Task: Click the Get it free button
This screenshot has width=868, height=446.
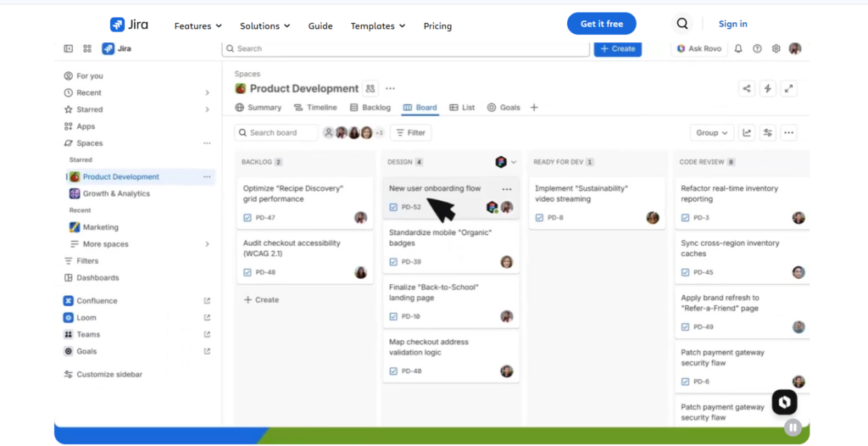Action: pyautogui.click(x=602, y=24)
